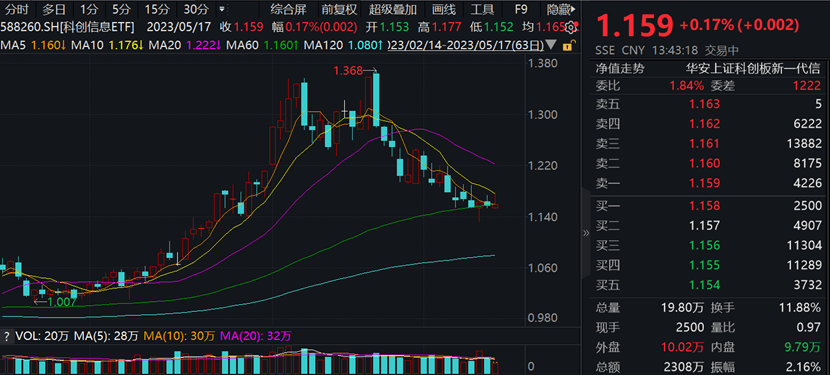830x375 pixels.
Task: Open the 画线 drawing tools
Action: coord(443,9)
